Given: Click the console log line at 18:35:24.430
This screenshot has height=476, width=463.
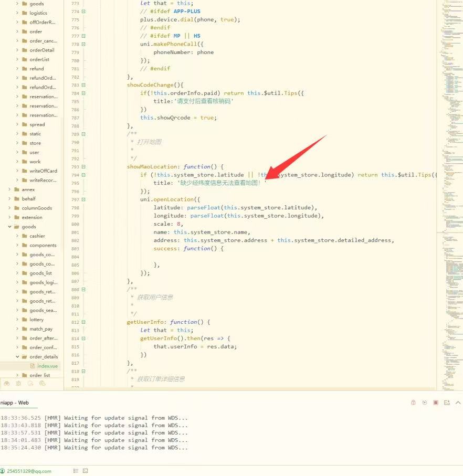Looking at the screenshot, I should coord(94,448).
